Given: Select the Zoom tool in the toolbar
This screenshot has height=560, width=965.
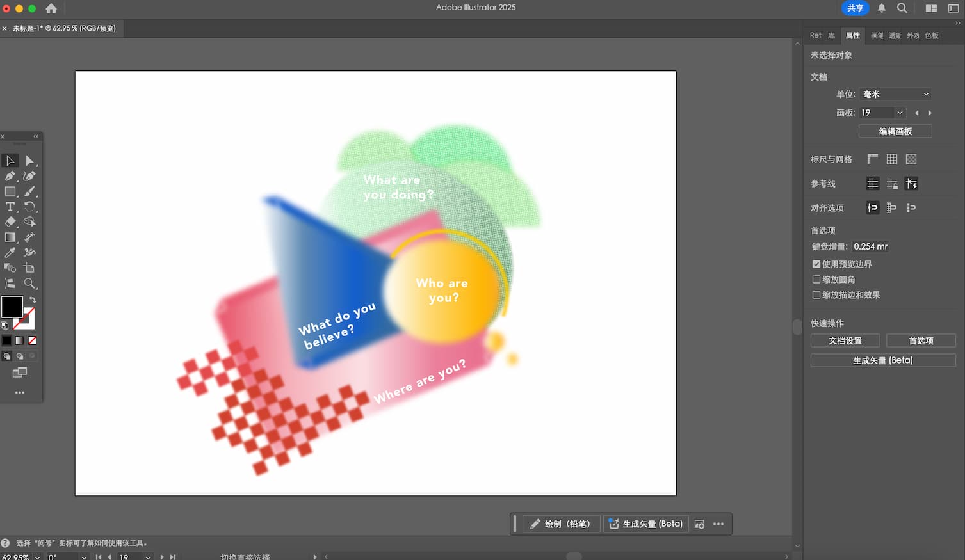Looking at the screenshot, I should coord(29,284).
